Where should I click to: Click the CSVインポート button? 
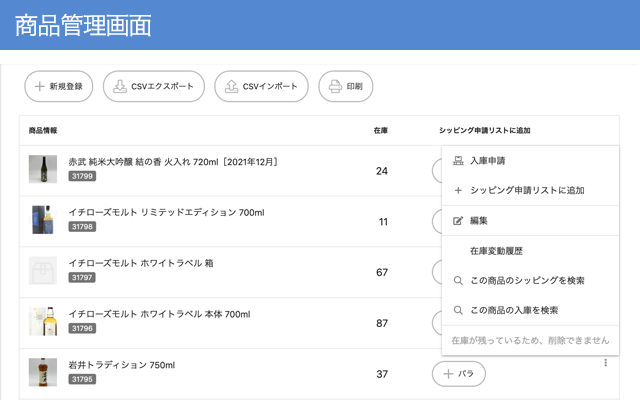261,87
